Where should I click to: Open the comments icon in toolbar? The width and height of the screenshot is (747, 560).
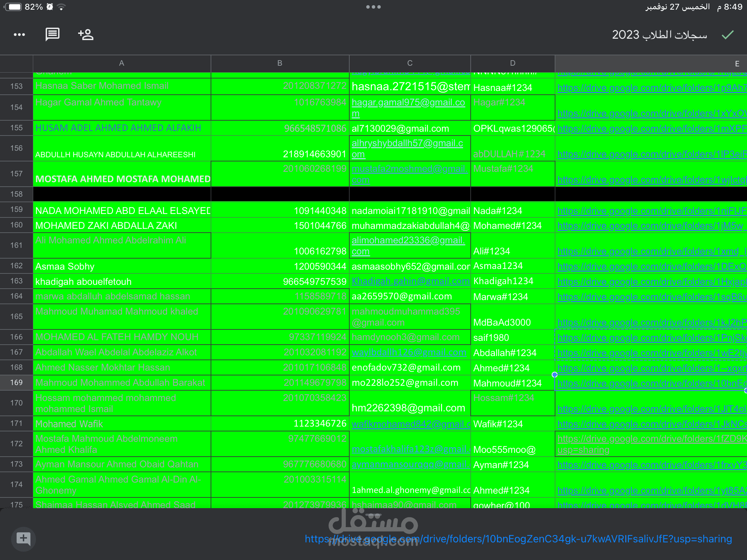[x=52, y=35]
